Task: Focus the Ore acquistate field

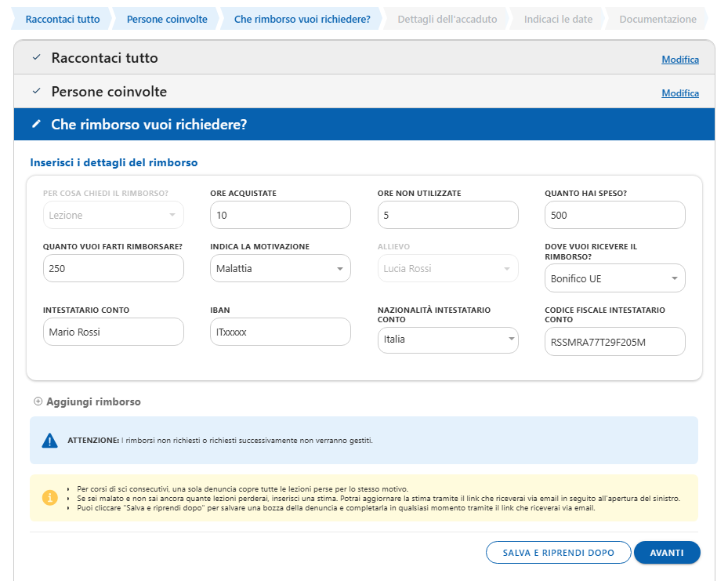Action: click(x=280, y=215)
